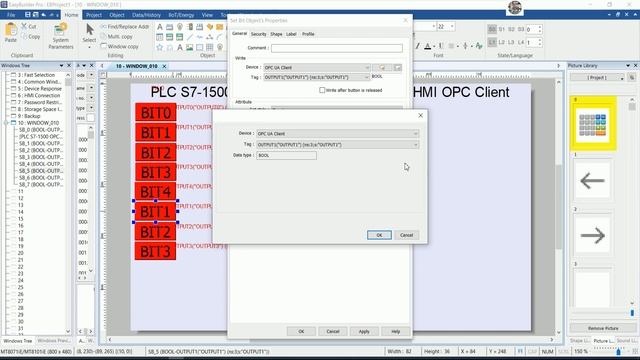The width and height of the screenshot is (640, 360).
Task: Click state S1 in State/Language group
Action: click(502, 29)
